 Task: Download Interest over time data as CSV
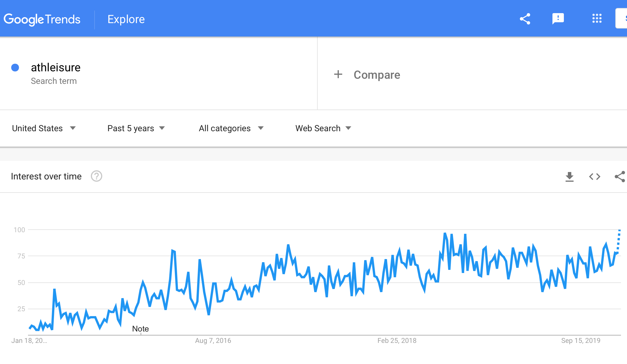tap(569, 177)
